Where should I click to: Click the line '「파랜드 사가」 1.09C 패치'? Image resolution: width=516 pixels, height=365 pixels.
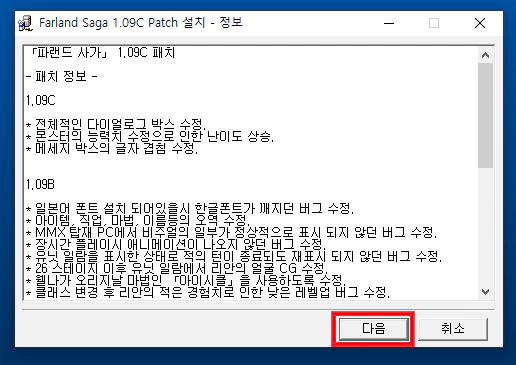click(x=103, y=53)
